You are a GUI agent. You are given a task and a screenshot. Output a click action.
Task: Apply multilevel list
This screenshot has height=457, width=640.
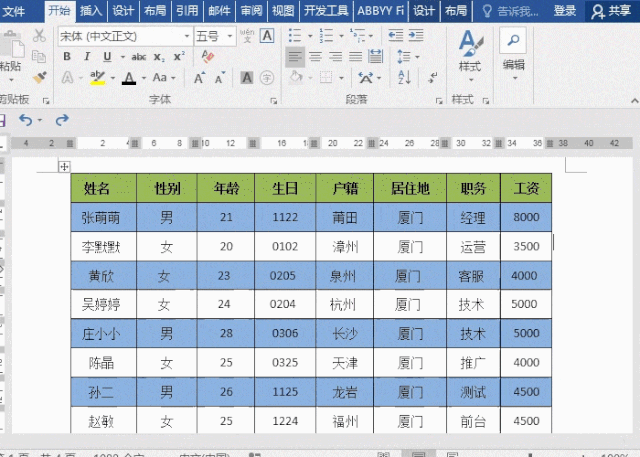[358, 35]
